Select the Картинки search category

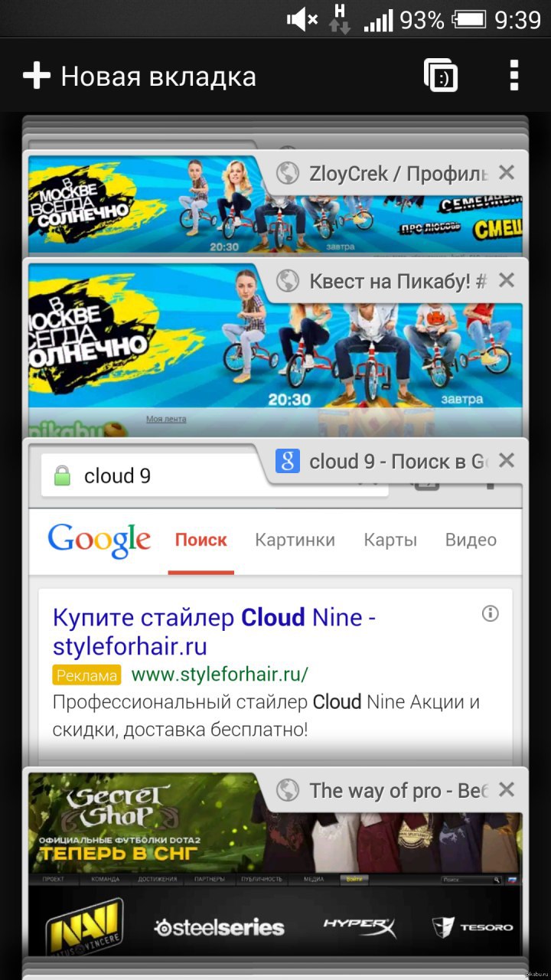[x=295, y=540]
